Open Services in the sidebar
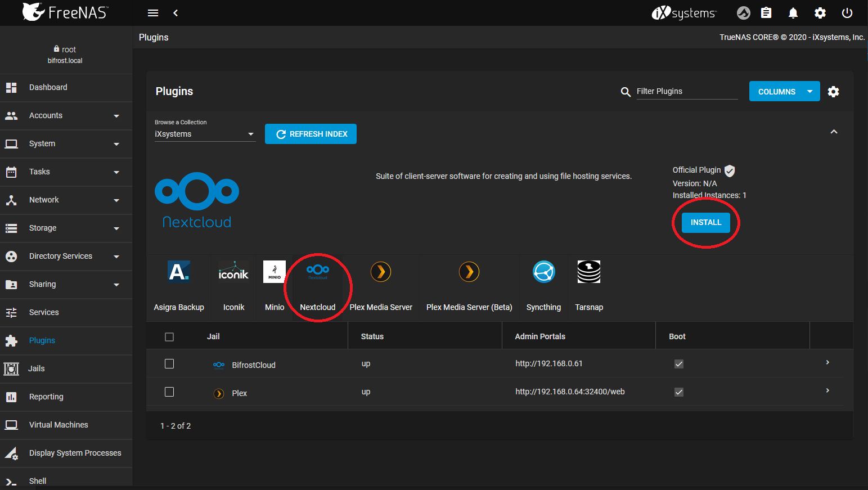 (66, 313)
